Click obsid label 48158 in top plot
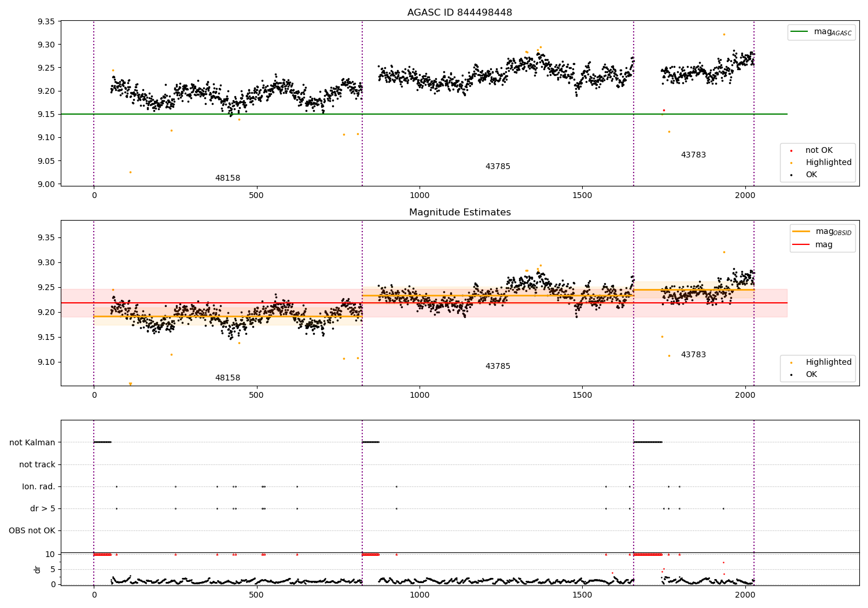 point(227,178)
